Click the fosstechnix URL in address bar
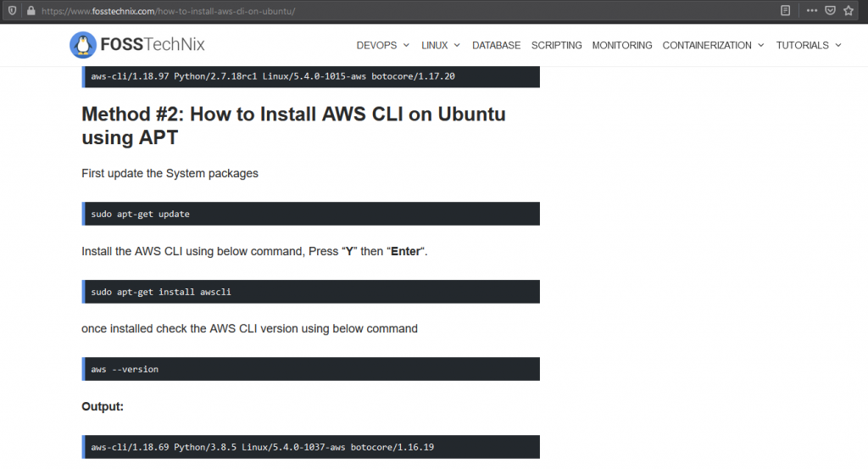868x469 pixels. [169, 11]
